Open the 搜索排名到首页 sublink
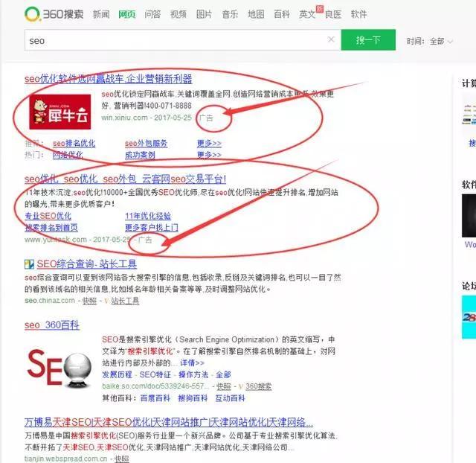This screenshot has height=463, width=476. pyautogui.click(x=51, y=228)
